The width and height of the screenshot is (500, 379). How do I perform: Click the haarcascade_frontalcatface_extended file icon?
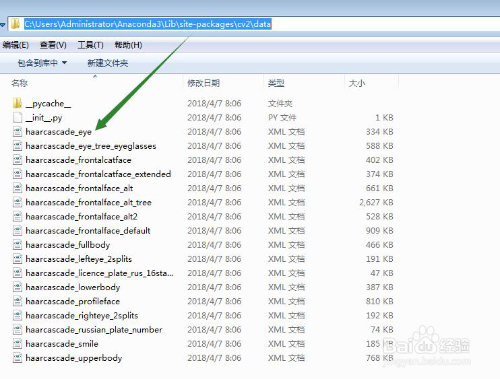[17, 174]
